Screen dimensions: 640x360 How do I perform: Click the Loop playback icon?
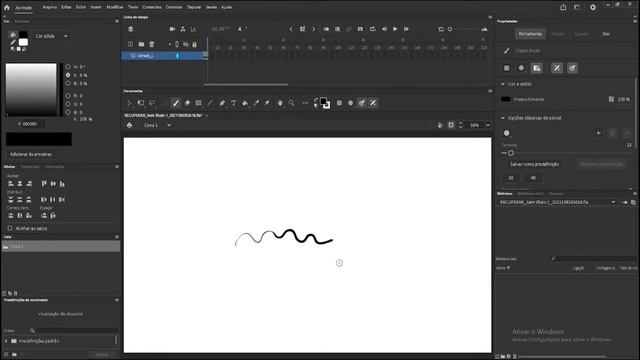(372, 29)
